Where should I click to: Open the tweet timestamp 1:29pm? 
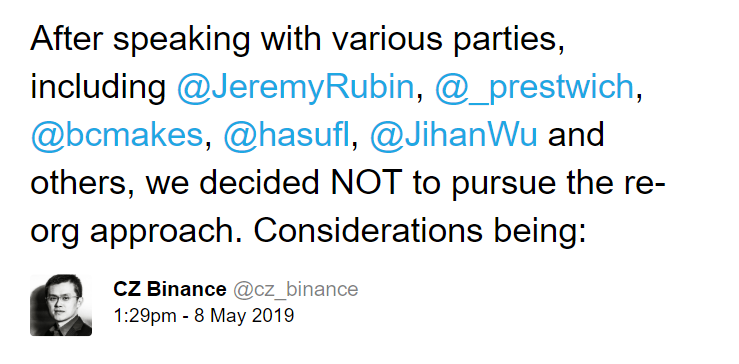tap(145, 315)
